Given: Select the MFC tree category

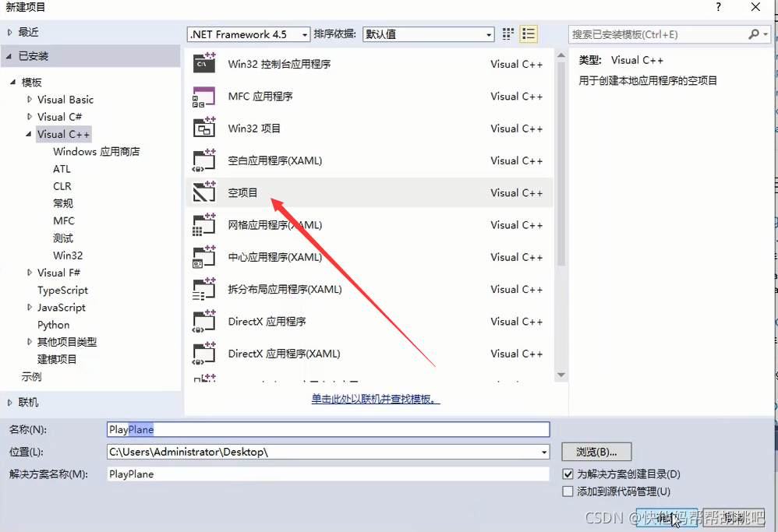Looking at the screenshot, I should [63, 220].
